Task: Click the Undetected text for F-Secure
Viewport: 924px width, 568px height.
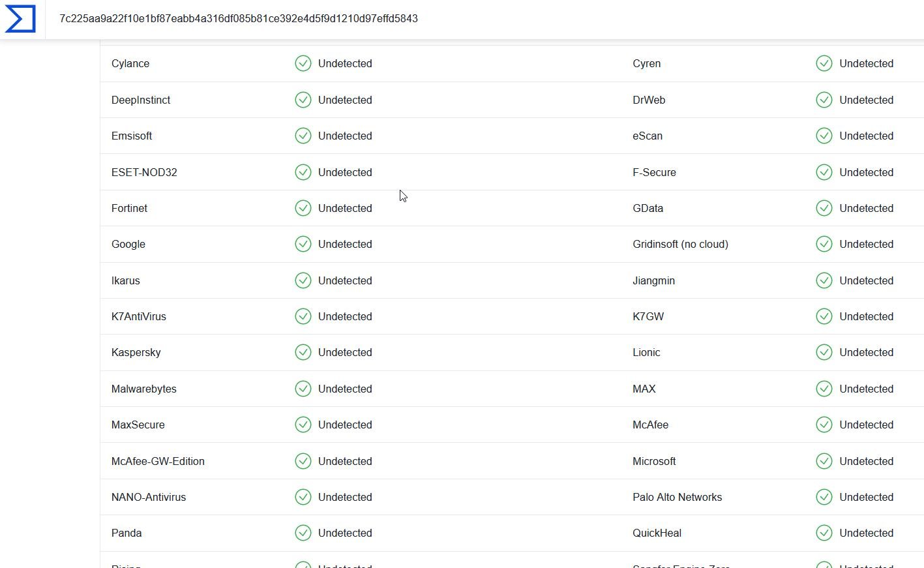Action: (866, 172)
